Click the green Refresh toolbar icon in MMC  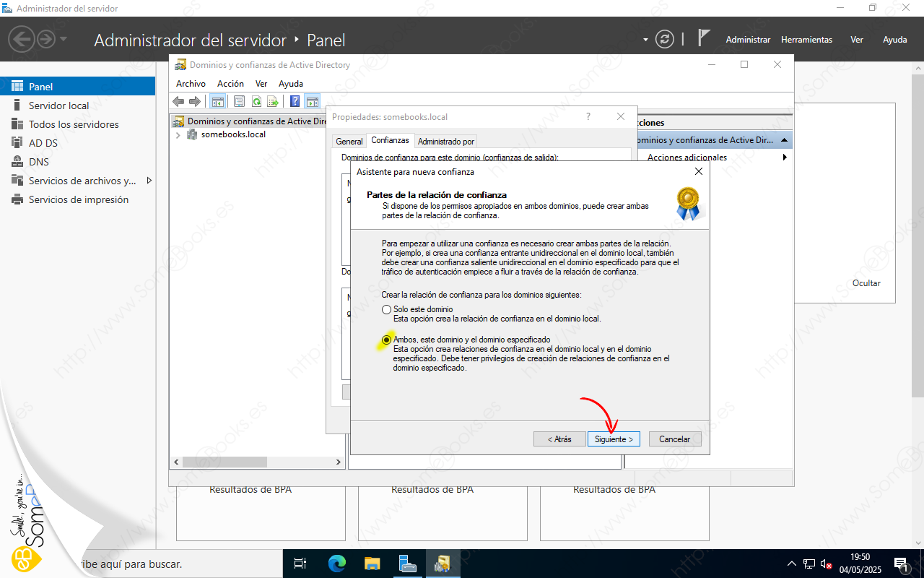[x=256, y=102]
